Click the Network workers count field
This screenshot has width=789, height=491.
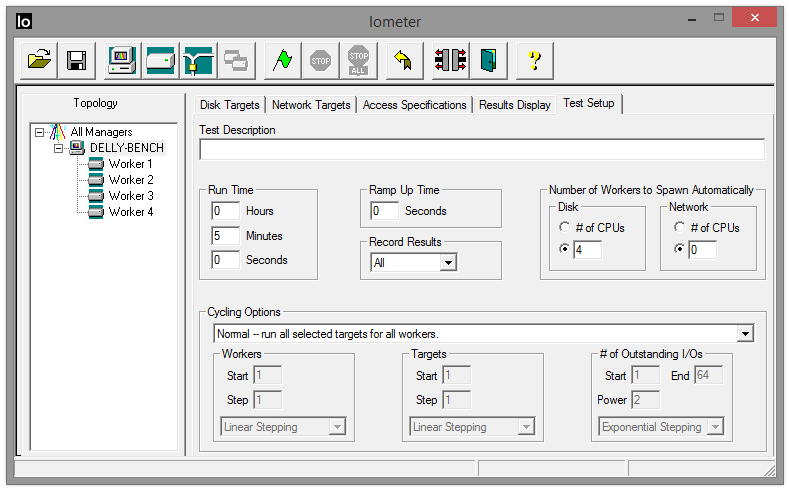pos(702,250)
